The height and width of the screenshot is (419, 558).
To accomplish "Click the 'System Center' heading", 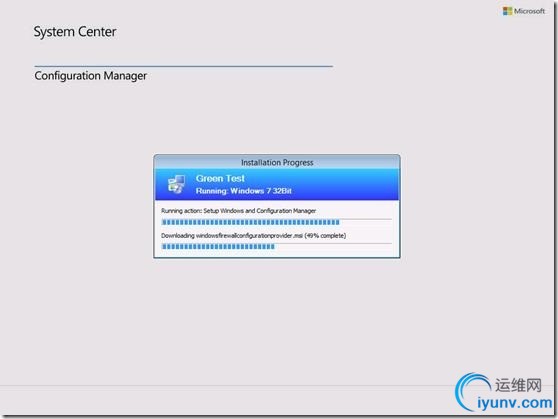I will pos(75,32).
